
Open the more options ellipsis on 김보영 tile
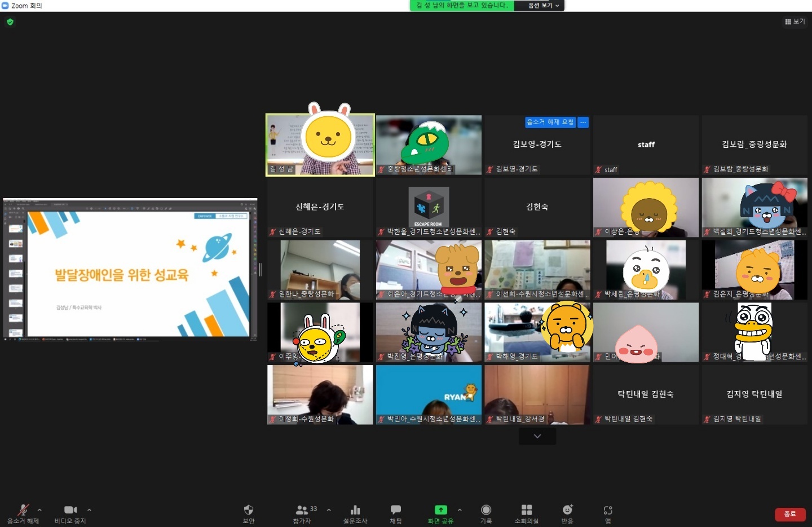point(583,122)
